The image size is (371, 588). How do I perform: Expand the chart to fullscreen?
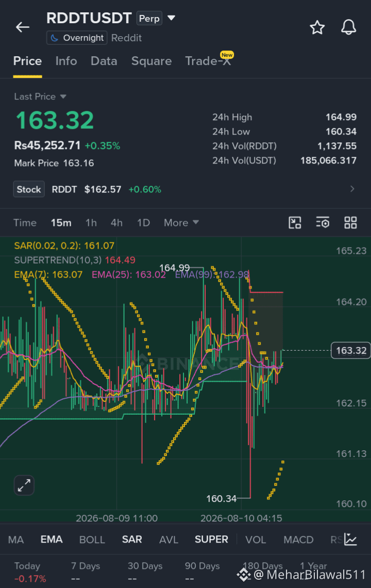click(24, 485)
